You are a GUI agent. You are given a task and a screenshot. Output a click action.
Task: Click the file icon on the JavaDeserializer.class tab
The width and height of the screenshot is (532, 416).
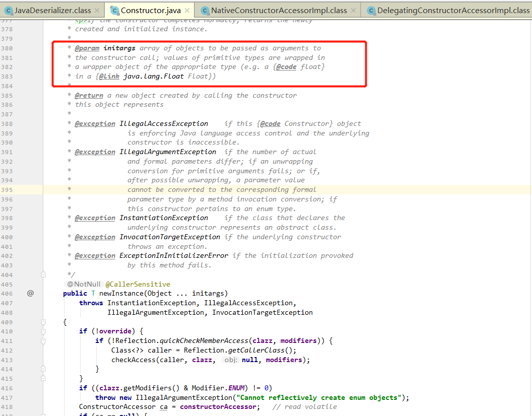(7, 10)
